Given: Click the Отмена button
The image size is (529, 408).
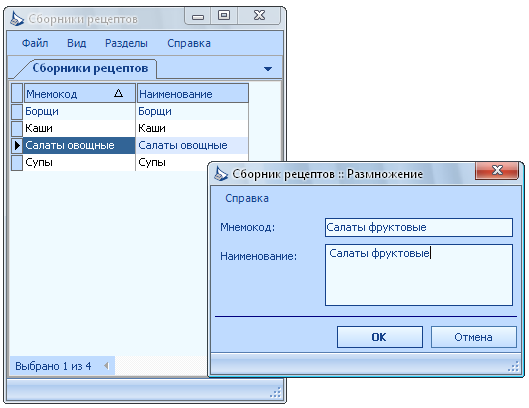Looking at the screenshot, I should (473, 337).
